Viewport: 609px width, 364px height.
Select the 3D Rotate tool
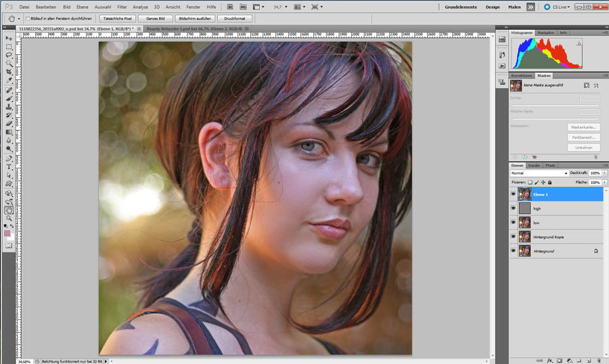pos(9,194)
